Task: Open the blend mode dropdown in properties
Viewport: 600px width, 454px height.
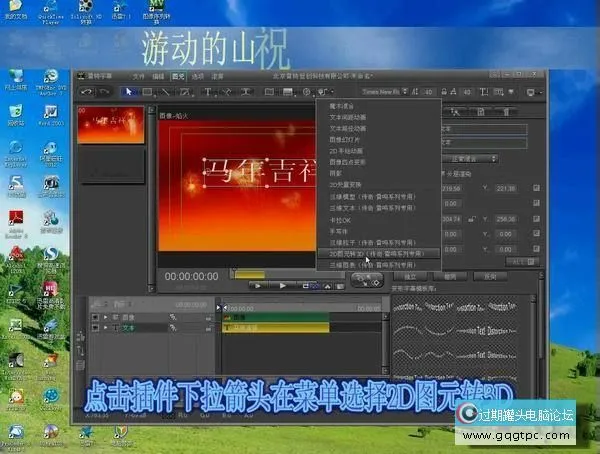Action: [470, 158]
